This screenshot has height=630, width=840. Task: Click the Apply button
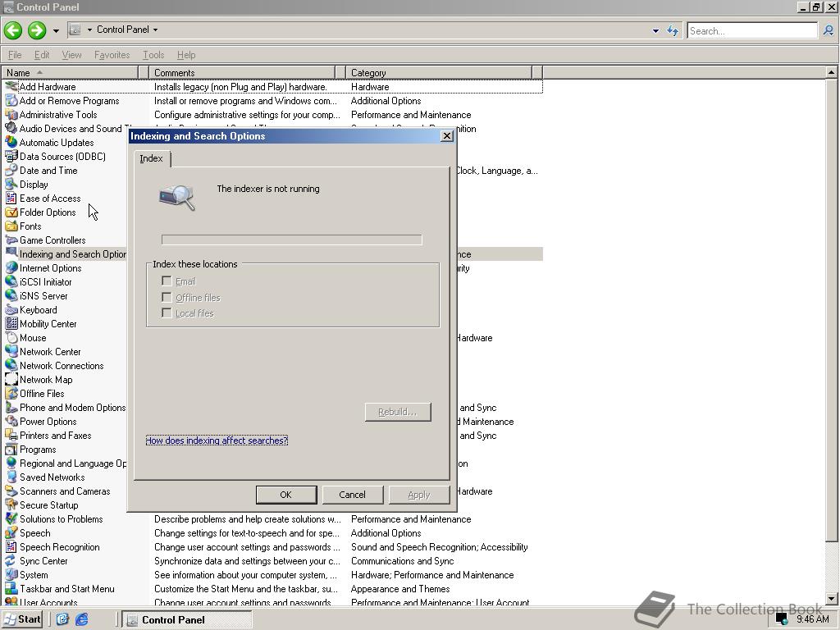(419, 495)
